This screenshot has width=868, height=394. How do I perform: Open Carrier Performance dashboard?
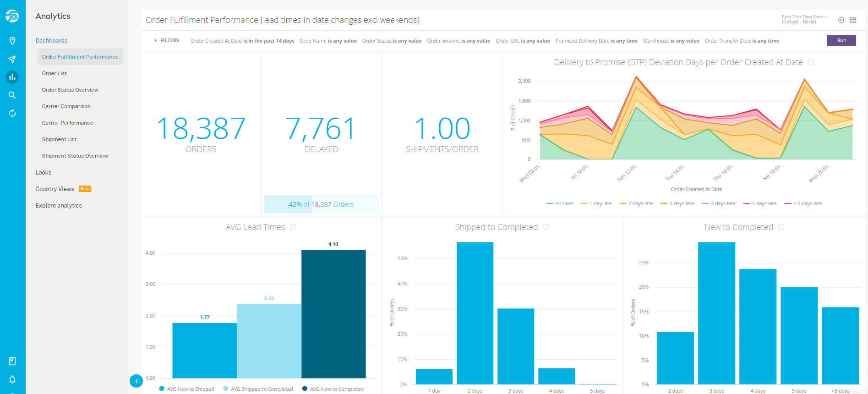(67, 123)
